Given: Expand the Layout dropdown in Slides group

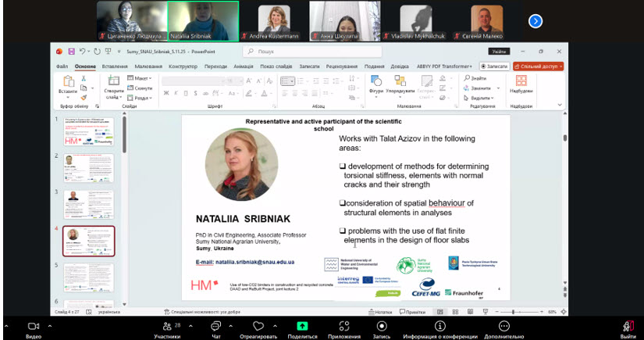Looking at the screenshot, I should [x=142, y=78].
